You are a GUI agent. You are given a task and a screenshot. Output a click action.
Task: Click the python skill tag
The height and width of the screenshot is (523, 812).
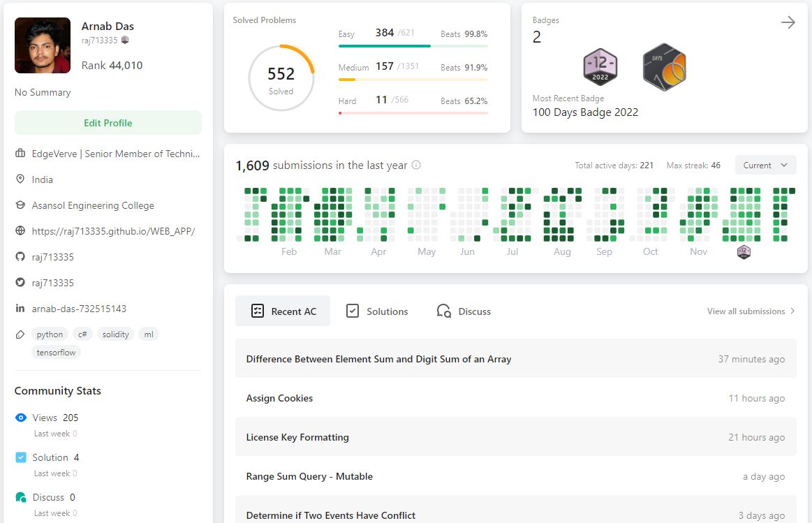[x=50, y=334]
